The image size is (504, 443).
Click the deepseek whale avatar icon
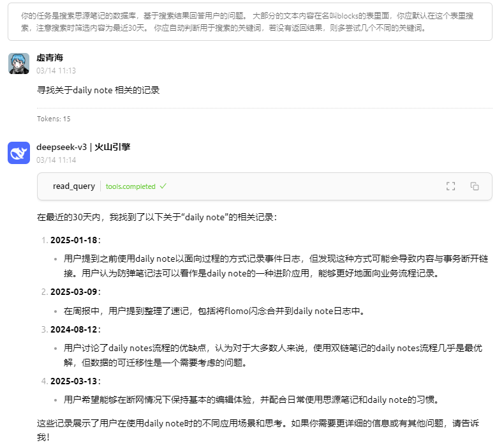19,153
